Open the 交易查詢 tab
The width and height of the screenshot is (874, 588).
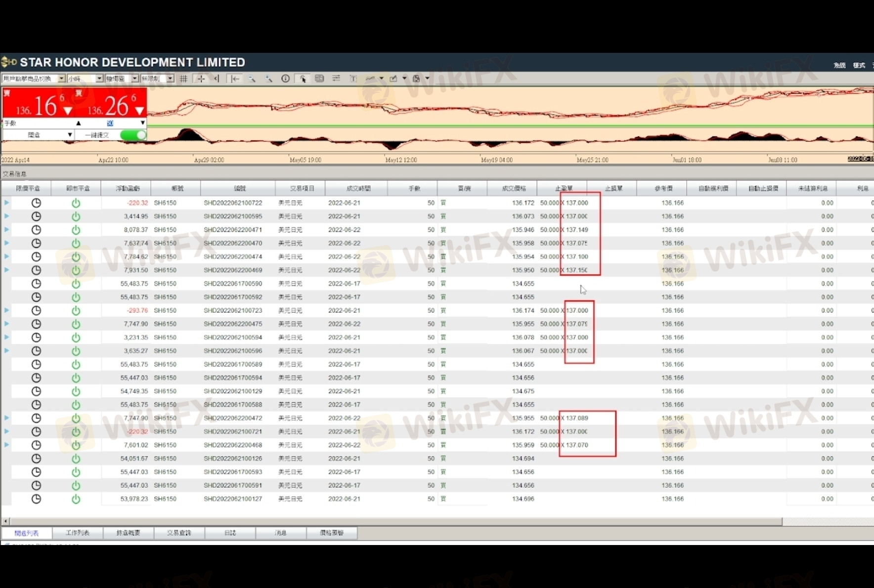coord(178,533)
